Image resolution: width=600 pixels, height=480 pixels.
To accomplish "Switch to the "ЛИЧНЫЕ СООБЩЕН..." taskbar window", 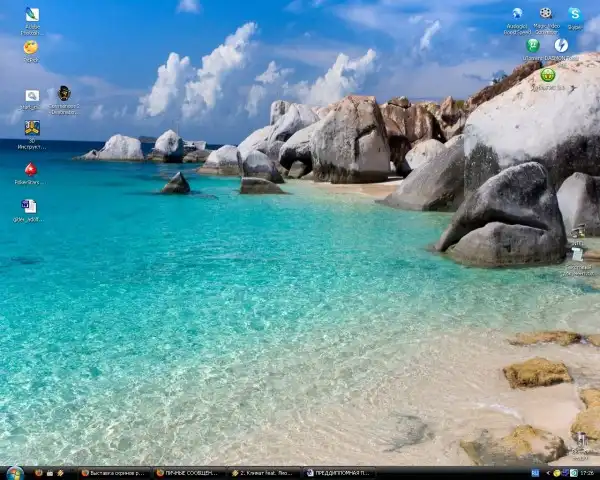I will (189, 472).
